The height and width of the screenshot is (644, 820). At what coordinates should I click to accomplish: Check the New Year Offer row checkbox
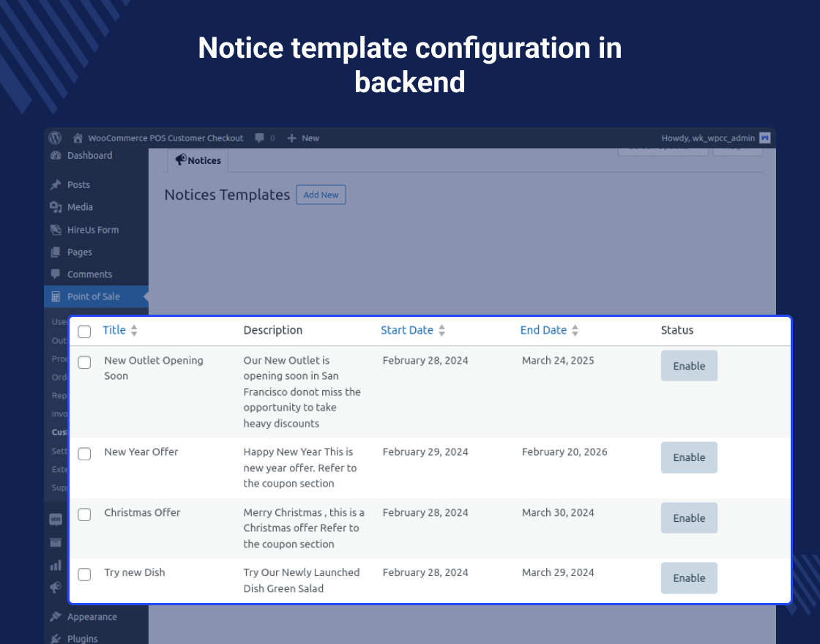(x=84, y=454)
